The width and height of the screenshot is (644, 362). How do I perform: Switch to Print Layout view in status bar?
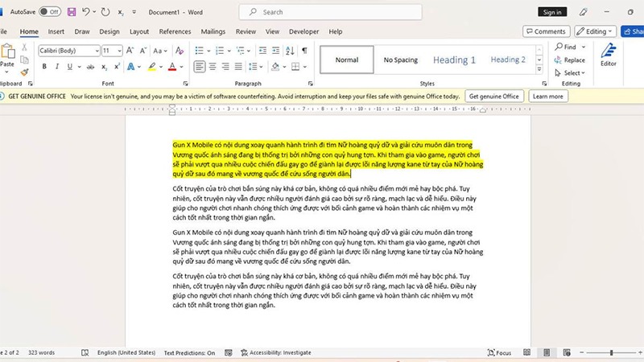tap(547, 352)
